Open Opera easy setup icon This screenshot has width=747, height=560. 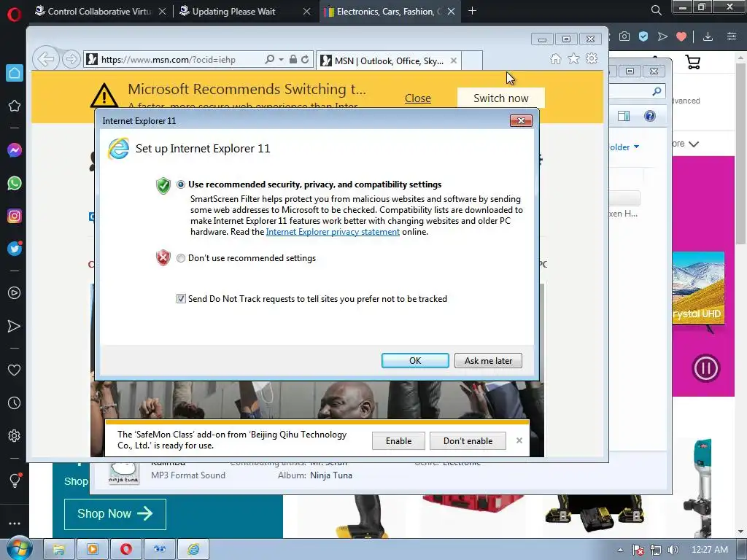coord(732,36)
